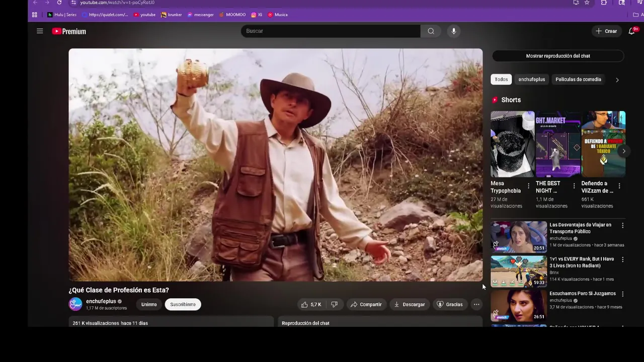Open the quizlet.com bookmark
The height and width of the screenshot is (362, 644).
[x=105, y=15]
